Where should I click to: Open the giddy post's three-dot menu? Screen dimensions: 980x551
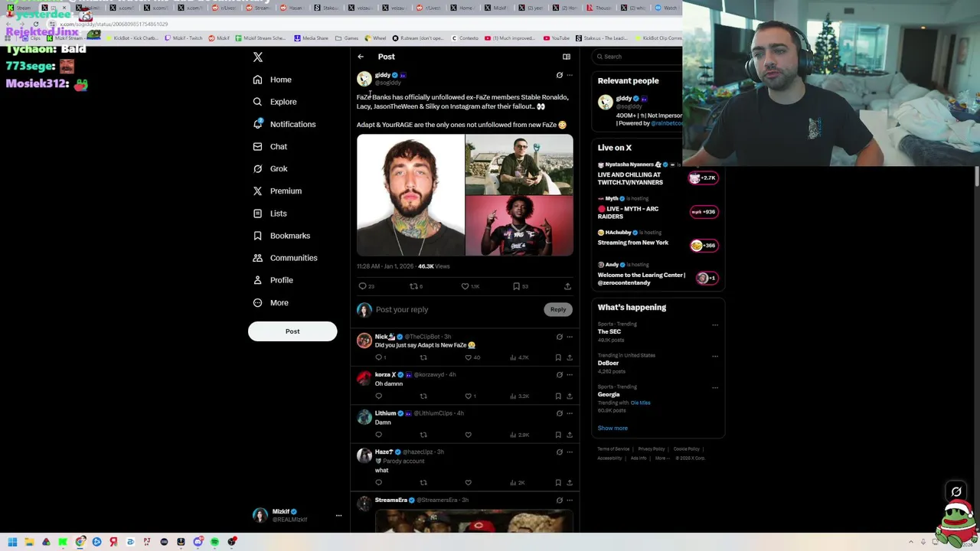click(570, 76)
